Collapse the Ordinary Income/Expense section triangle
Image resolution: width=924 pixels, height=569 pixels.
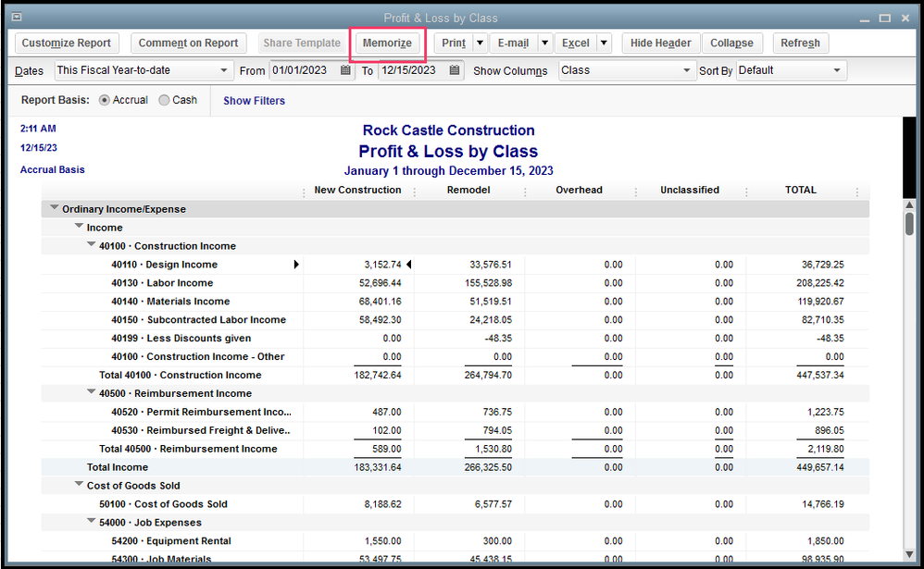55,209
